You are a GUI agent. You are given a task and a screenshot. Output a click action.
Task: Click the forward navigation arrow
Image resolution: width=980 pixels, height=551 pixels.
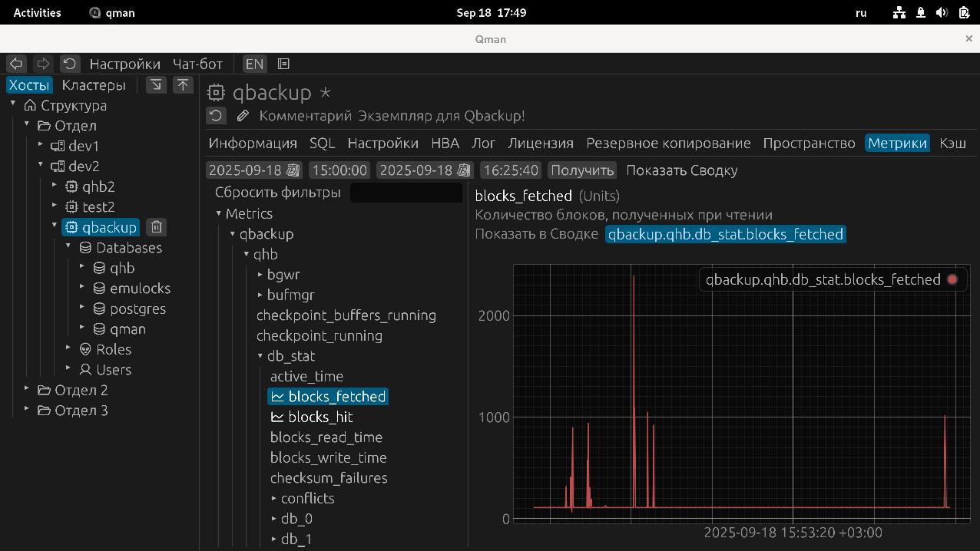(x=43, y=64)
